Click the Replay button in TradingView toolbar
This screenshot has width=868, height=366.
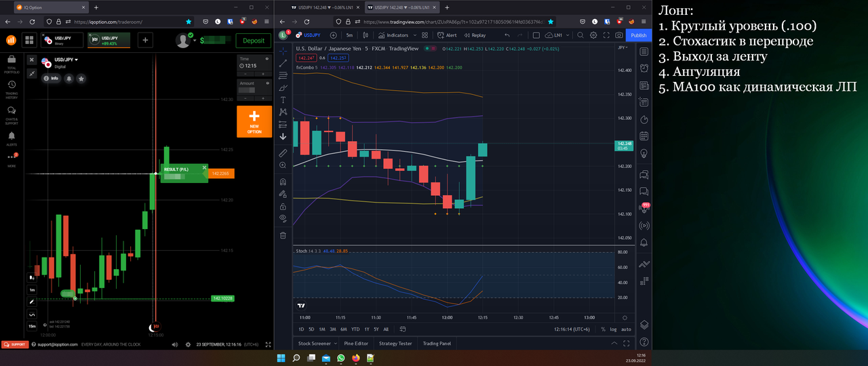[475, 35]
